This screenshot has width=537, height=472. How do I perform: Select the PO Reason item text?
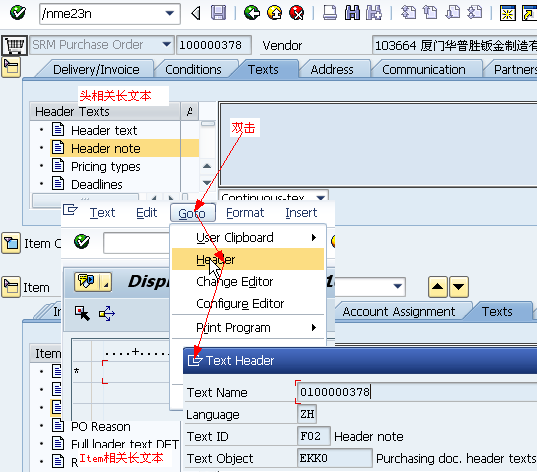pyautogui.click(x=101, y=426)
